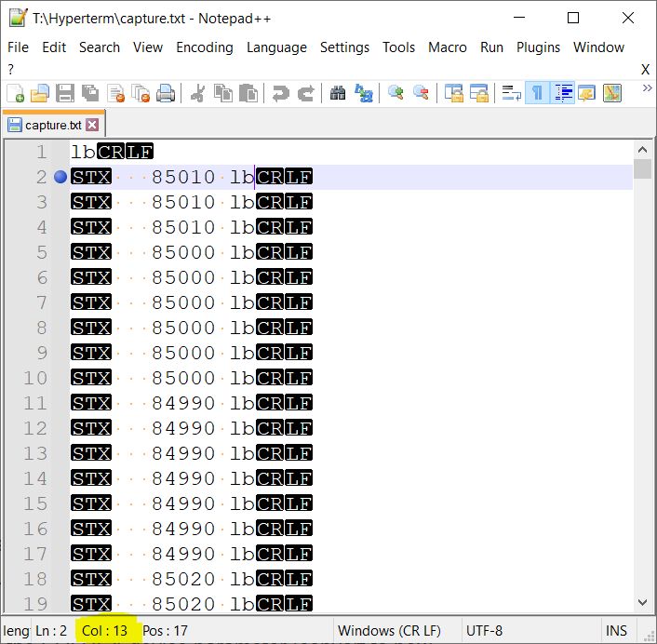Toggle indent guide toolbar button
This screenshot has height=644, width=657.
coord(563,93)
